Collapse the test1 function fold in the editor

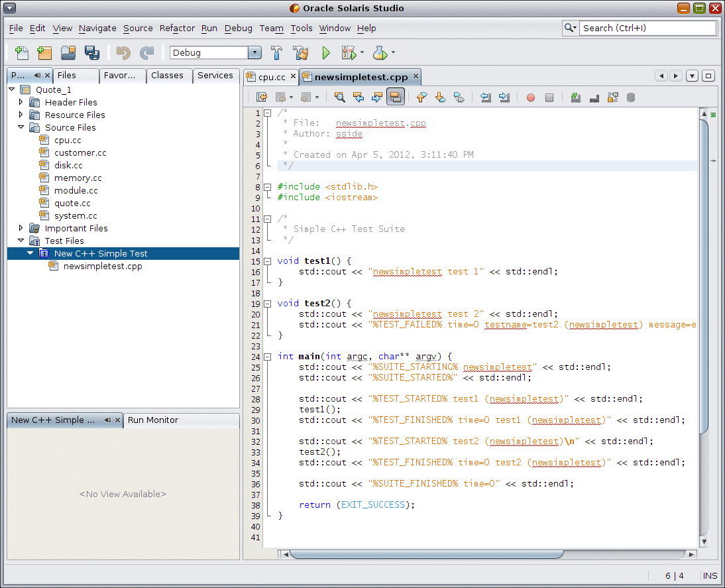coord(267,261)
